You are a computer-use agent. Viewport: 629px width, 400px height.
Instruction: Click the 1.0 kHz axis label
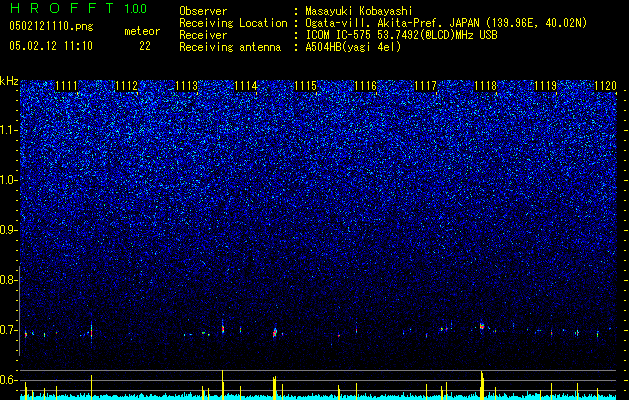pos(9,180)
